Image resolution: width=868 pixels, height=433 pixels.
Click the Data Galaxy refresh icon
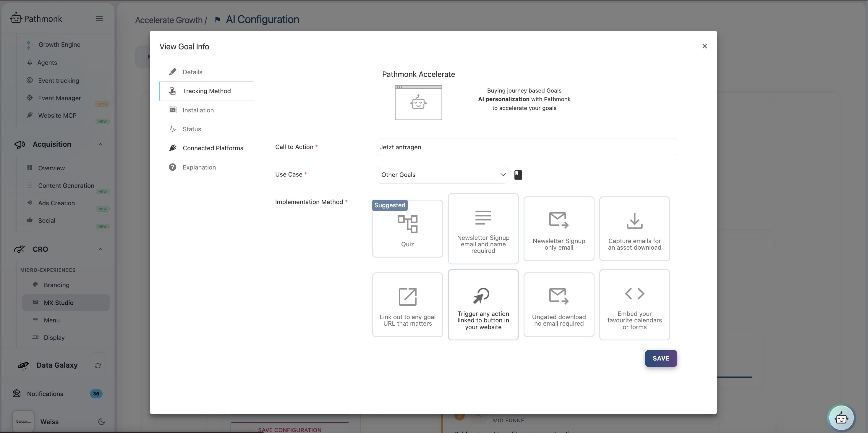[98, 366]
